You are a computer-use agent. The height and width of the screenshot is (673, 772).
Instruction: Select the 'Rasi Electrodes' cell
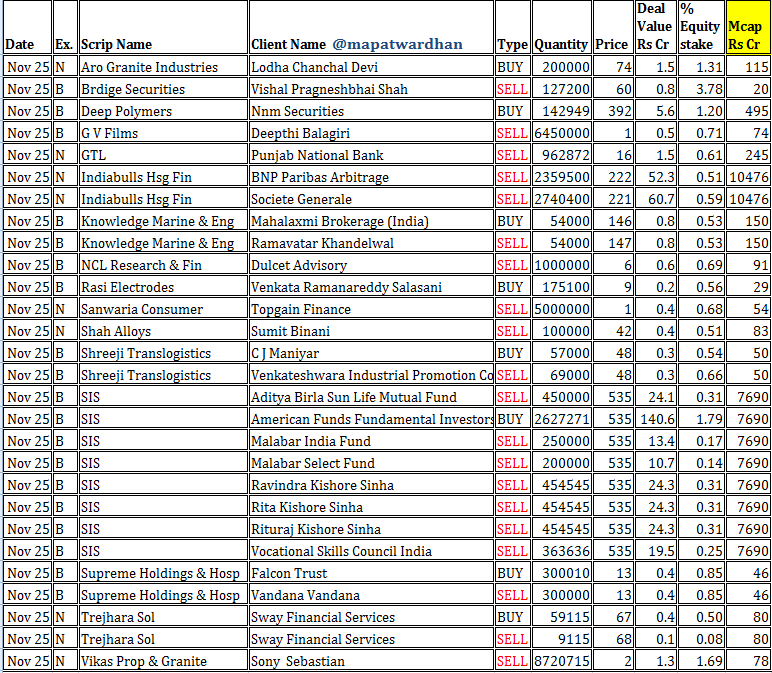163,286
